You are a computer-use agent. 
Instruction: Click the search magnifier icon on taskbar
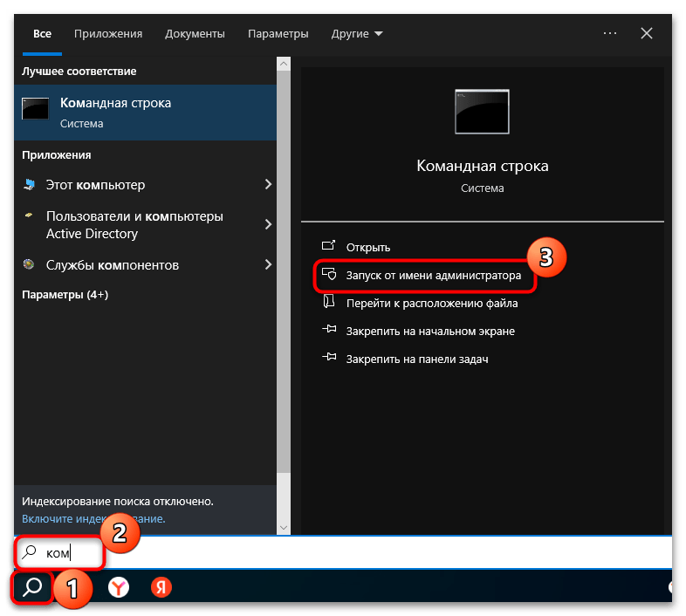click(32, 587)
